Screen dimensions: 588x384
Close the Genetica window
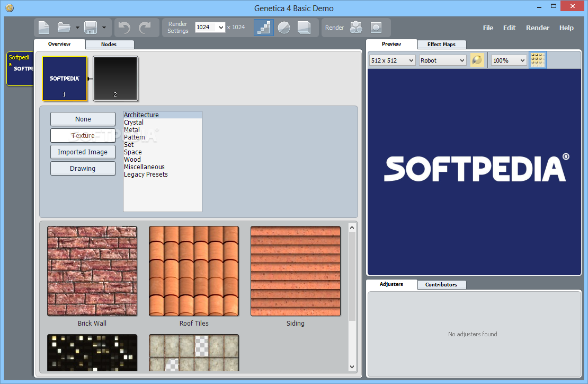click(573, 6)
